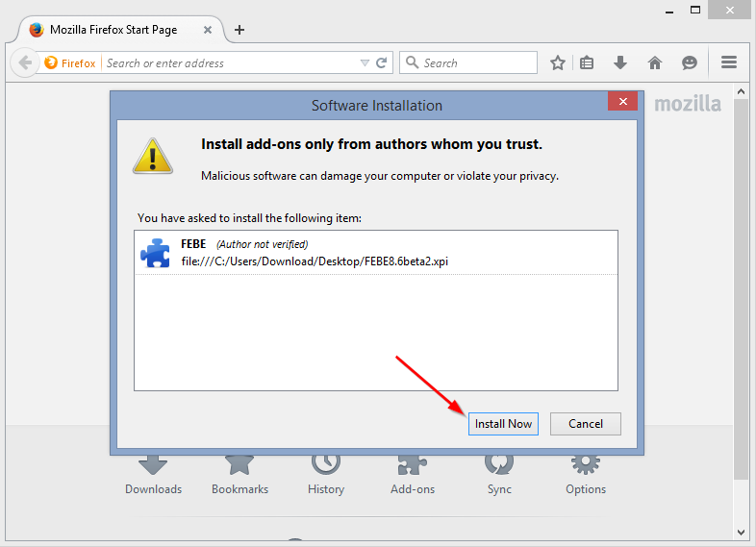Image resolution: width=756 pixels, height=547 pixels.
Task: Click the page scrollbar up arrow
Action: click(741, 91)
